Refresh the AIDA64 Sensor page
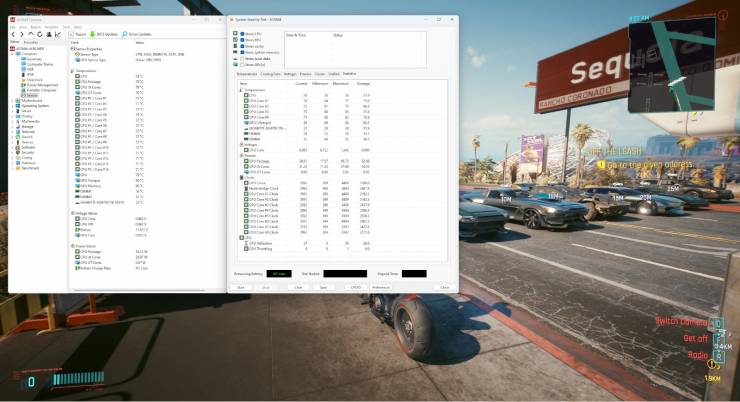The width and height of the screenshot is (740, 402). coord(40,34)
